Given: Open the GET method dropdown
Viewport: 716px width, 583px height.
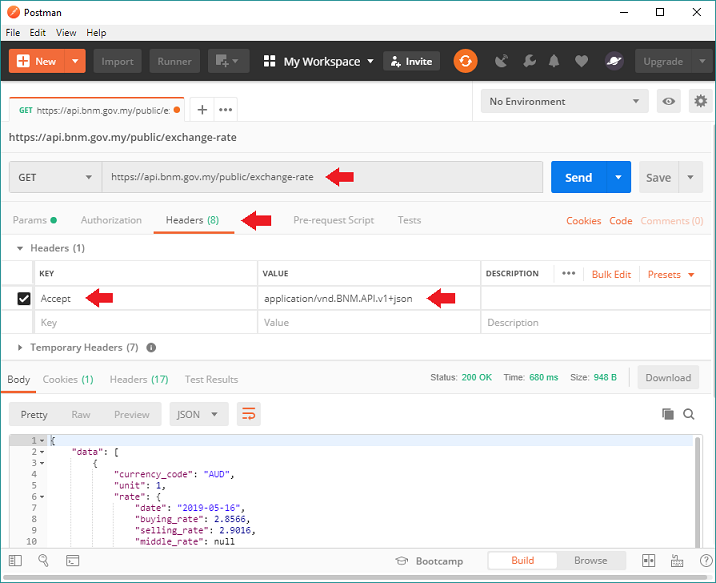Looking at the screenshot, I should point(55,177).
